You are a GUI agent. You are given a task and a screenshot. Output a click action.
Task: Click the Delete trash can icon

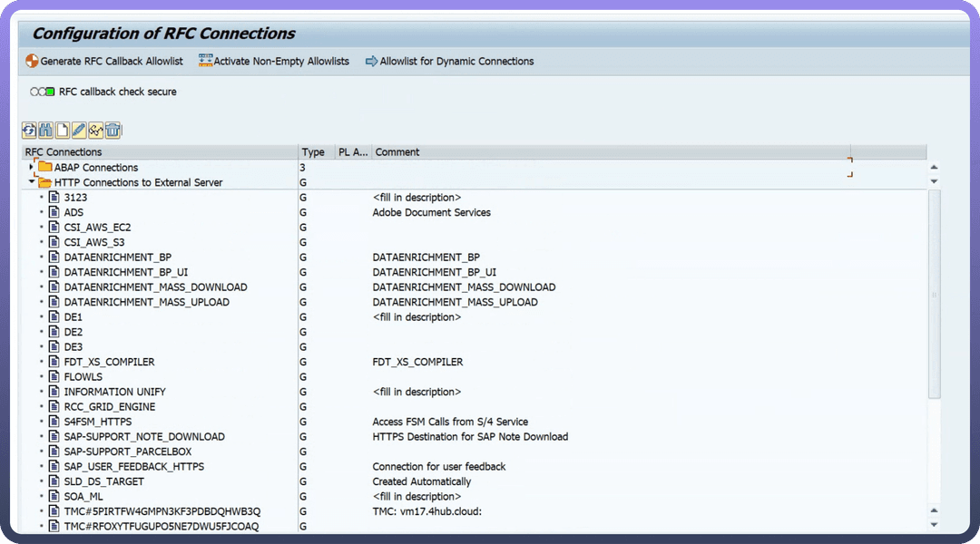tap(113, 131)
